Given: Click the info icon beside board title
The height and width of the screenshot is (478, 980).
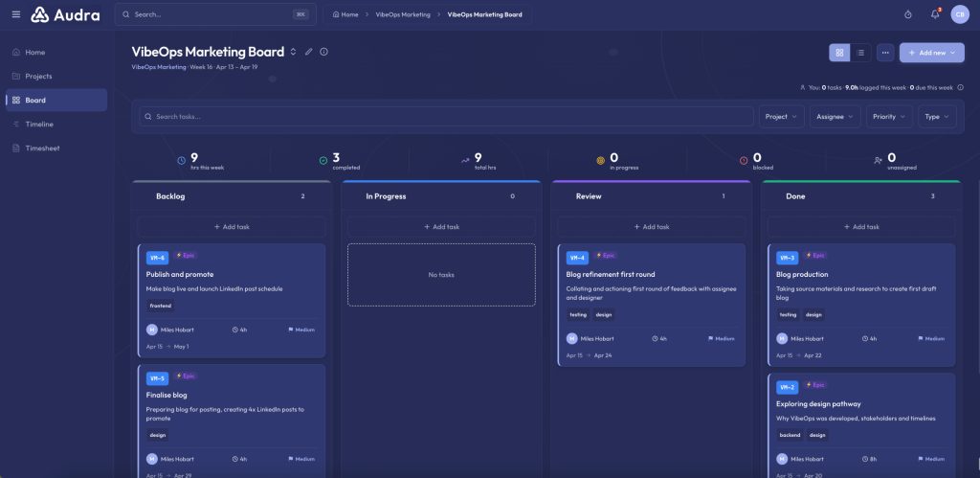Looking at the screenshot, I should [x=323, y=52].
